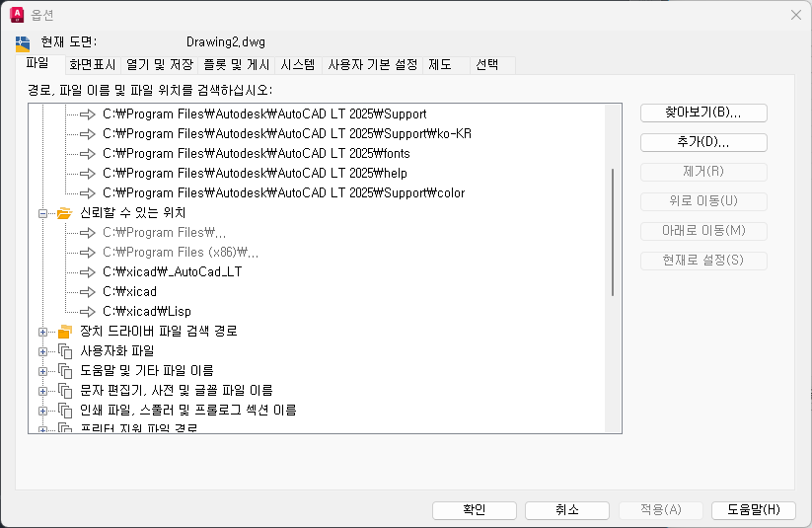Image resolution: width=812 pixels, height=528 pixels.
Task: Click the 추가(D)... button
Action: [x=703, y=142]
